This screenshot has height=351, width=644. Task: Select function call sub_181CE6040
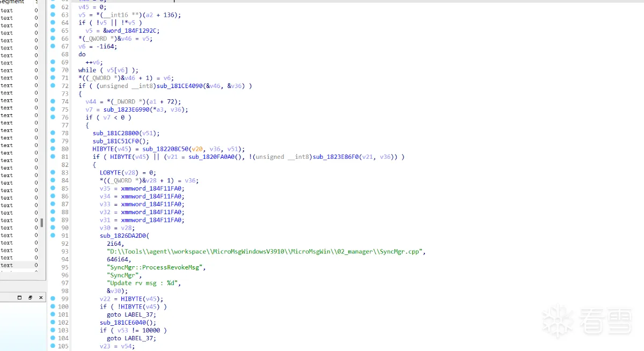pos(123,323)
